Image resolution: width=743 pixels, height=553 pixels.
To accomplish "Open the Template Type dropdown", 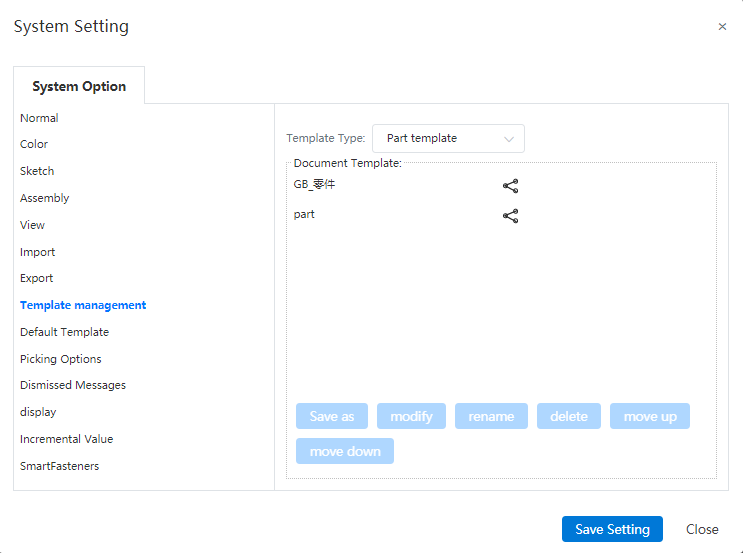I will point(448,138).
